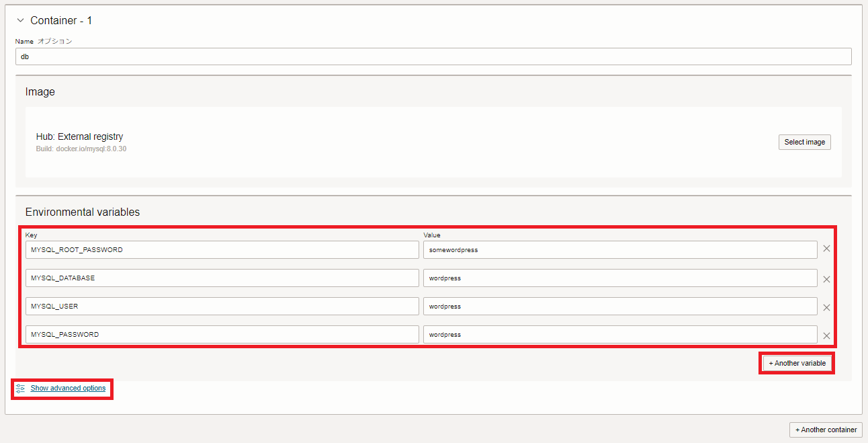Click the container Name field containing db
The height and width of the screenshot is (443, 868).
click(433, 56)
